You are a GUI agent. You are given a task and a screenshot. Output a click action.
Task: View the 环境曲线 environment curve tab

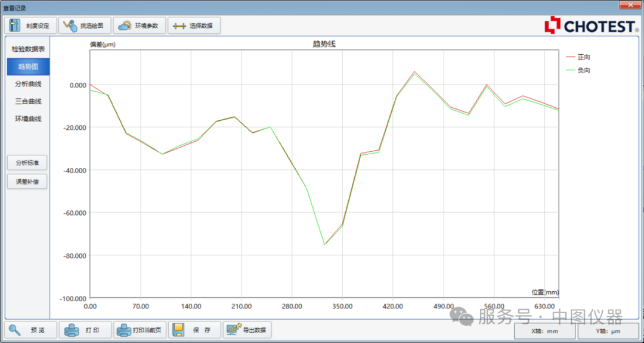tap(28, 119)
